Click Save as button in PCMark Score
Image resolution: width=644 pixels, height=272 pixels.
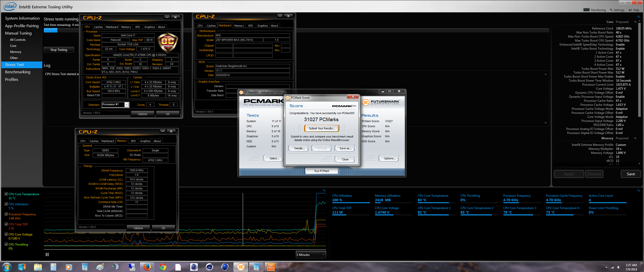(x=345, y=148)
